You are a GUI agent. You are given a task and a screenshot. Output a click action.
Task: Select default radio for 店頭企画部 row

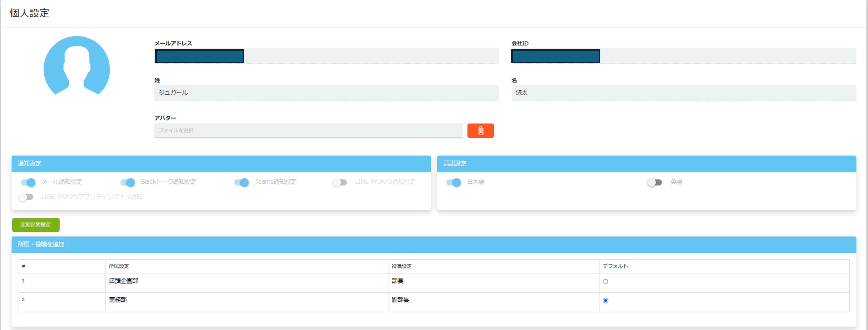pos(605,281)
